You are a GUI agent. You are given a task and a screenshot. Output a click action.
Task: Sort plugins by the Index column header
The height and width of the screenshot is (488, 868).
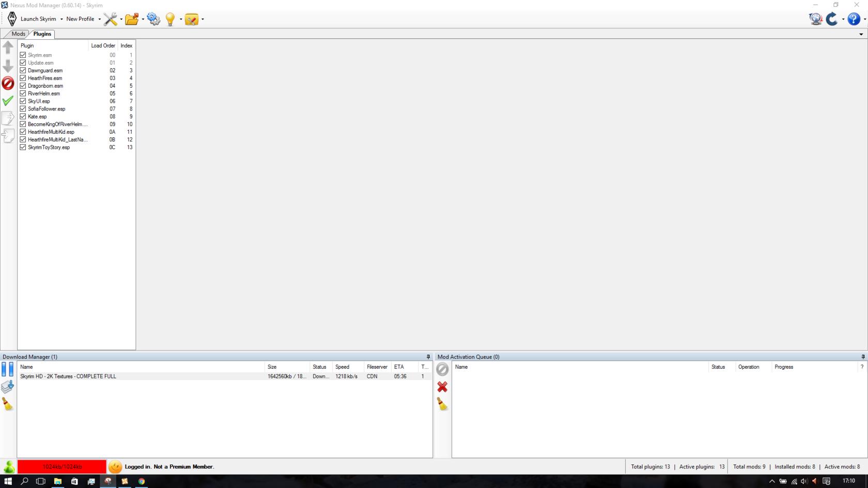click(127, 45)
